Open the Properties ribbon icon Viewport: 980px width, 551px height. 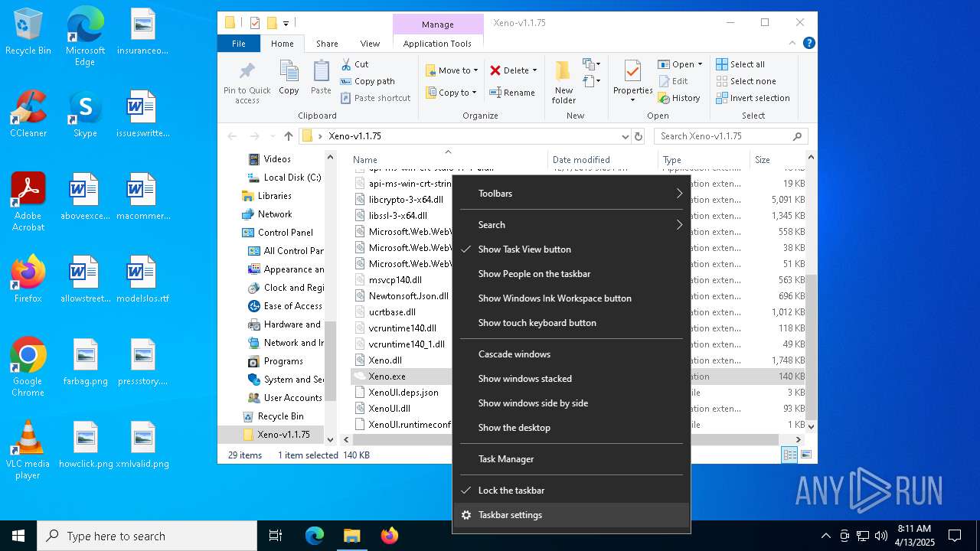pos(632,81)
